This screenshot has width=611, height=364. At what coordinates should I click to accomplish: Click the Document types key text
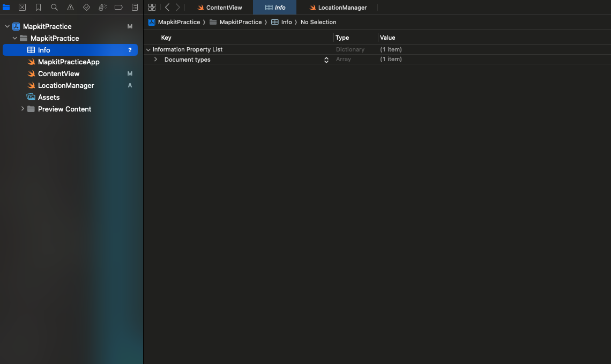188,60
